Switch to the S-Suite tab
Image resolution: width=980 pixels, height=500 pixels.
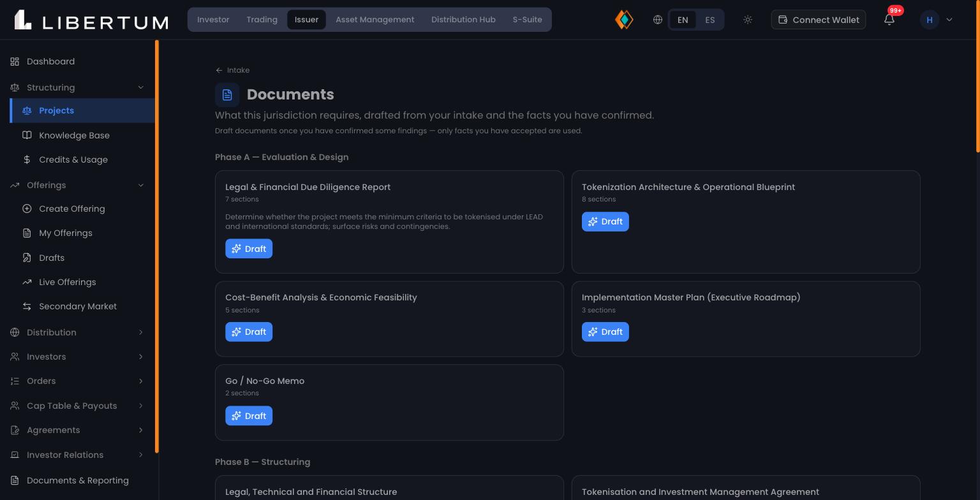528,20
